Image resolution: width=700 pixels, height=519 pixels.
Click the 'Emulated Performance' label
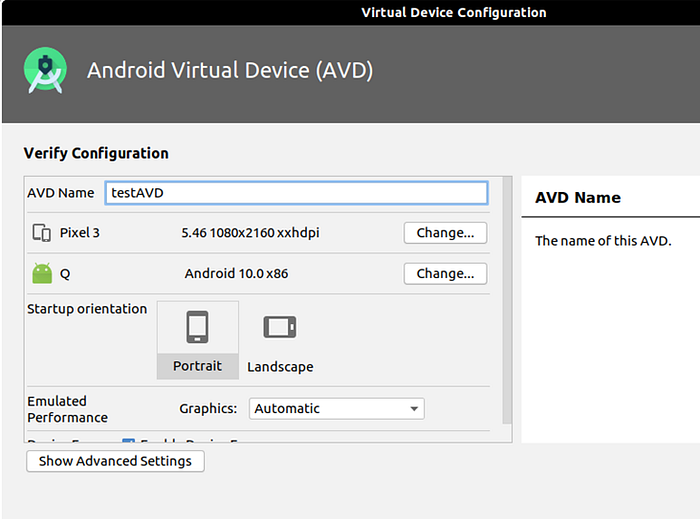(x=67, y=409)
